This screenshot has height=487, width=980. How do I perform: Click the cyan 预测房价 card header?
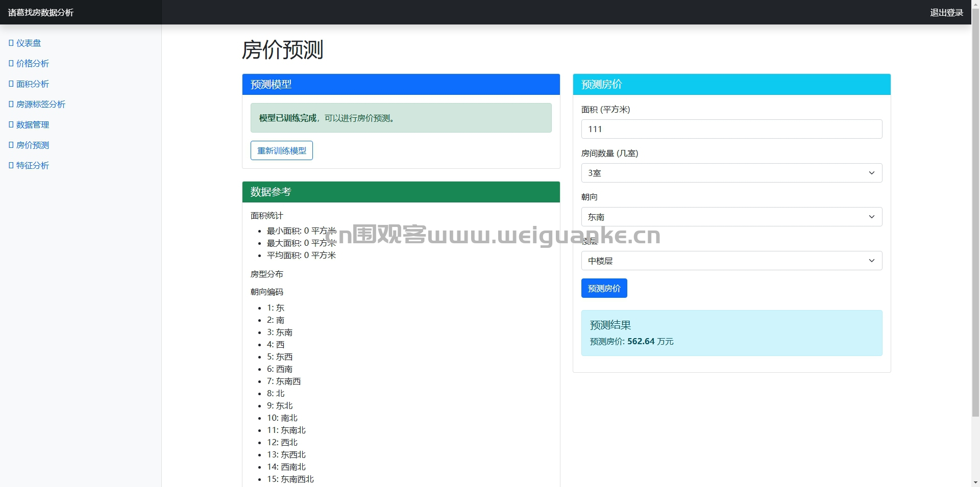coord(732,85)
